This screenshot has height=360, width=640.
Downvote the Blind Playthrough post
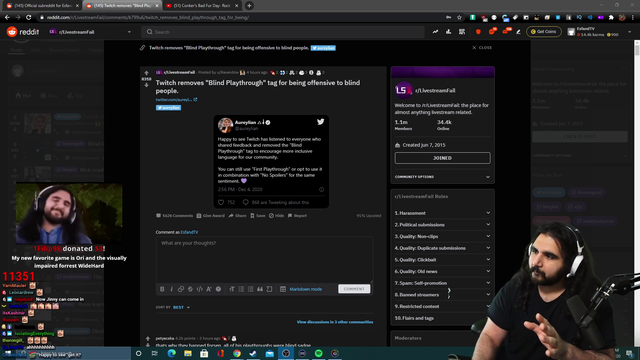click(147, 85)
